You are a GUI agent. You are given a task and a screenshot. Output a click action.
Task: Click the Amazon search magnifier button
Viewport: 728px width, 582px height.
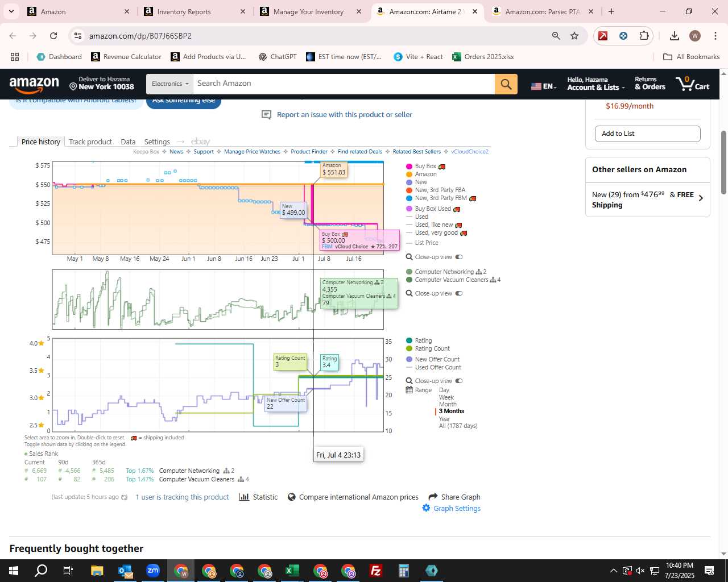506,84
